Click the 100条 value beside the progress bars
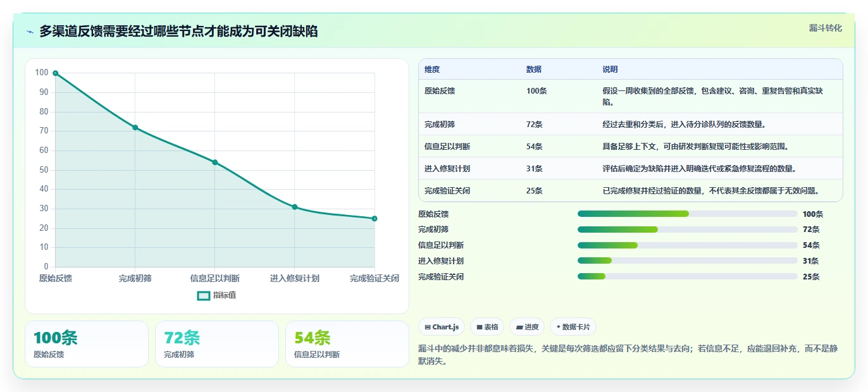 813,214
